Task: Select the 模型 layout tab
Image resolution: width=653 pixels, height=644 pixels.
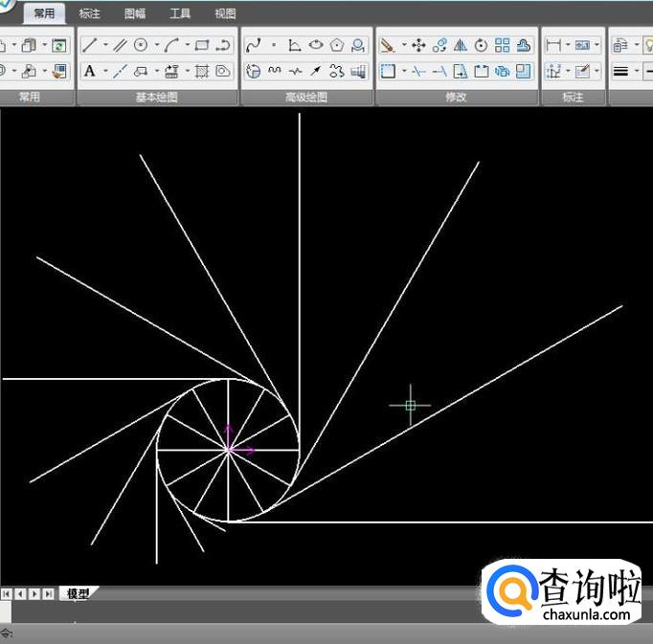Action: click(x=78, y=593)
